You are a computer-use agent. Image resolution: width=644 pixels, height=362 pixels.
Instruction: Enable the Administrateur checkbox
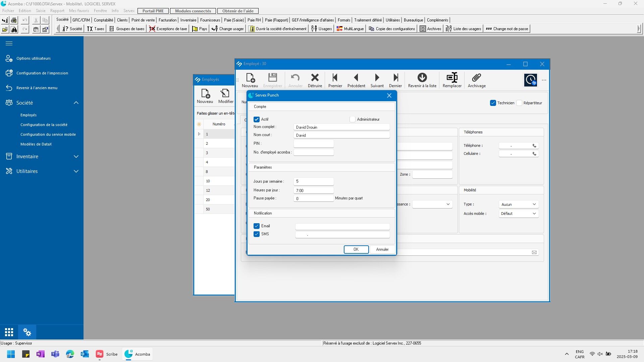pos(352,119)
